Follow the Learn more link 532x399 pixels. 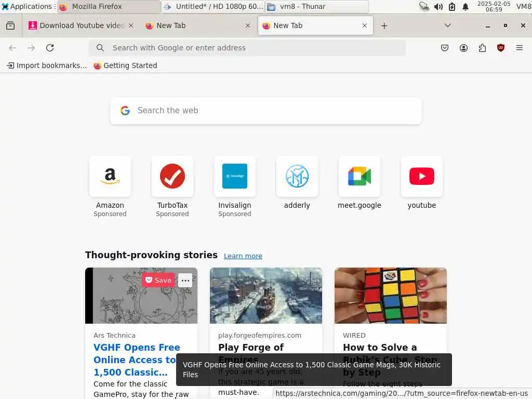pos(243,256)
